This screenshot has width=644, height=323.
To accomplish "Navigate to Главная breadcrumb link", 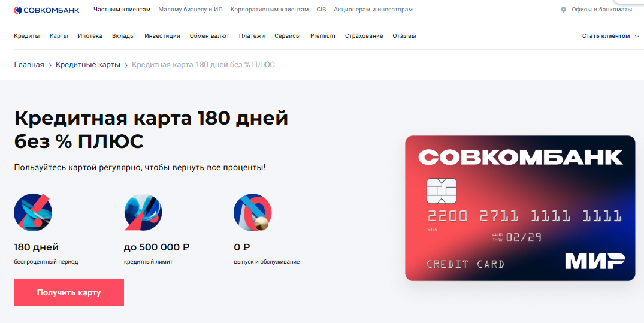I will (x=29, y=65).
